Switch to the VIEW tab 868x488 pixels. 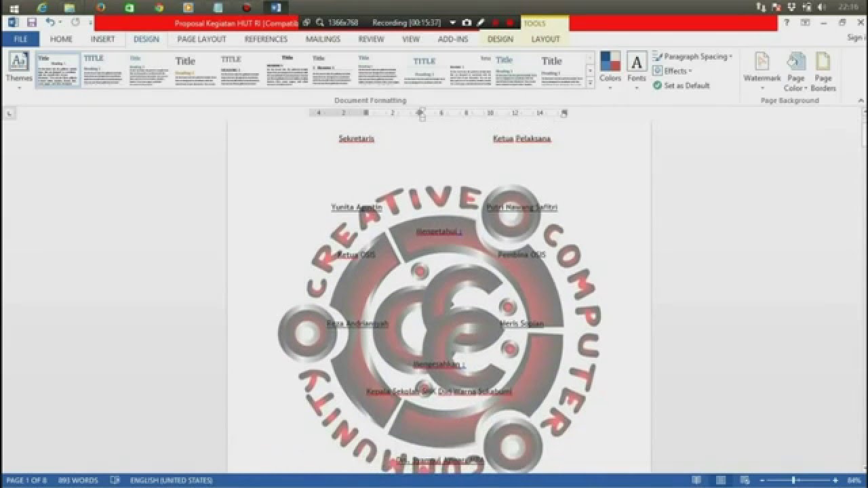click(411, 39)
